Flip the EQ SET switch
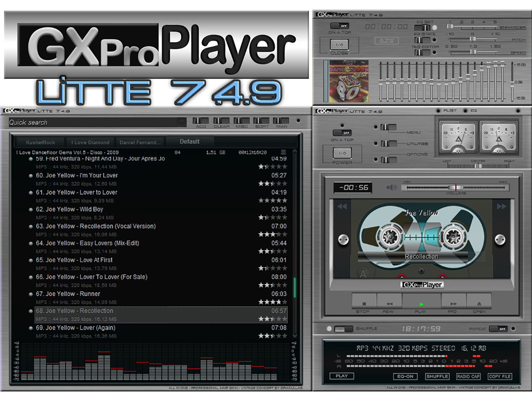This screenshot has height=399, width=532. tap(422, 28)
